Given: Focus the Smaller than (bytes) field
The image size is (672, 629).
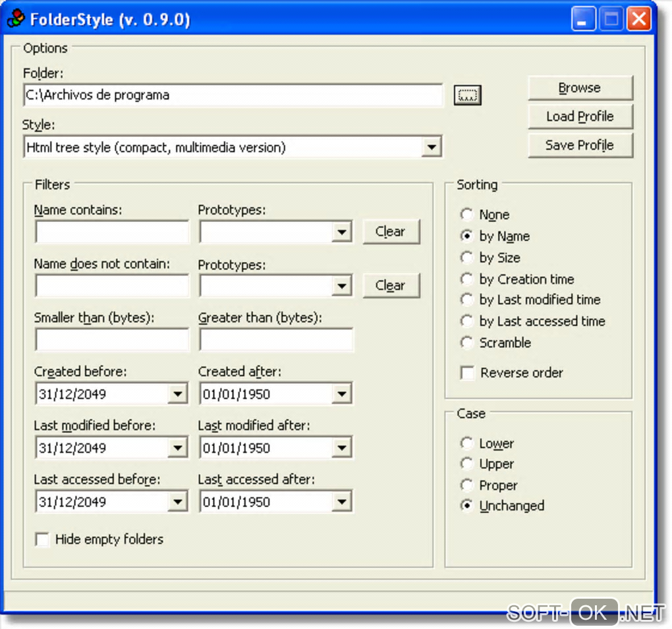Looking at the screenshot, I should (x=112, y=340).
